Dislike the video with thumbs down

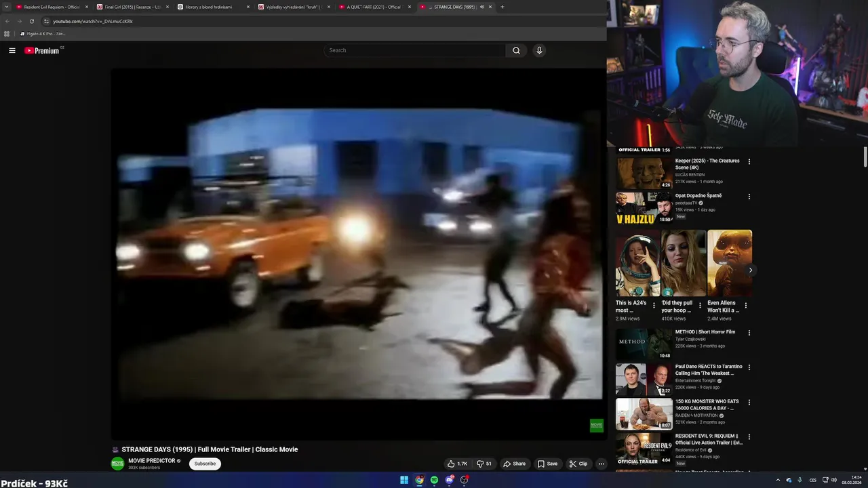point(484,464)
